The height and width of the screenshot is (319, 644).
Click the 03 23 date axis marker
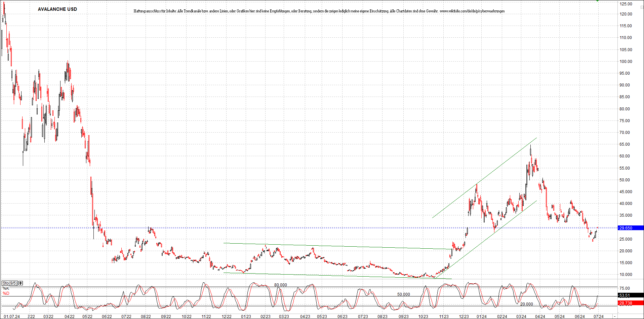point(284,317)
